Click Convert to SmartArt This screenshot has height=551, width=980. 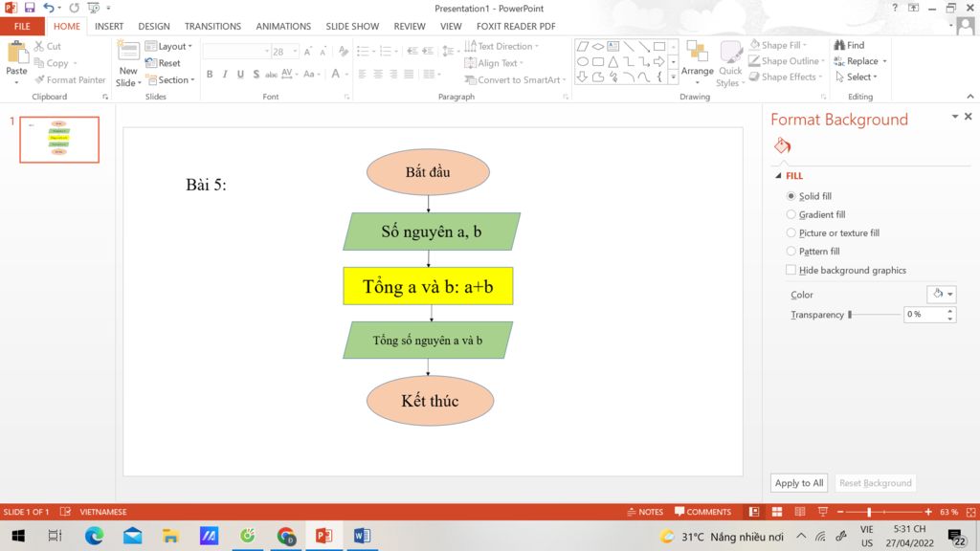coord(515,80)
